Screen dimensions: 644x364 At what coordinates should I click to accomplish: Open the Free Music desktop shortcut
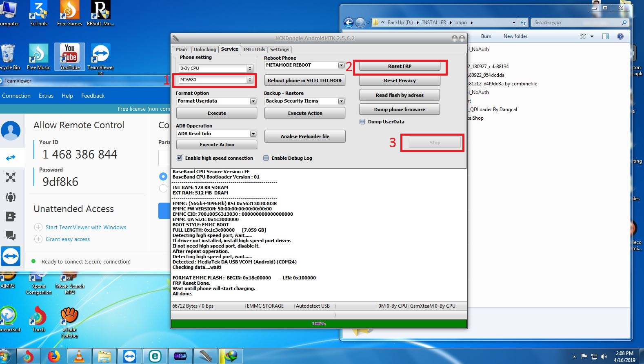pyautogui.click(x=38, y=57)
